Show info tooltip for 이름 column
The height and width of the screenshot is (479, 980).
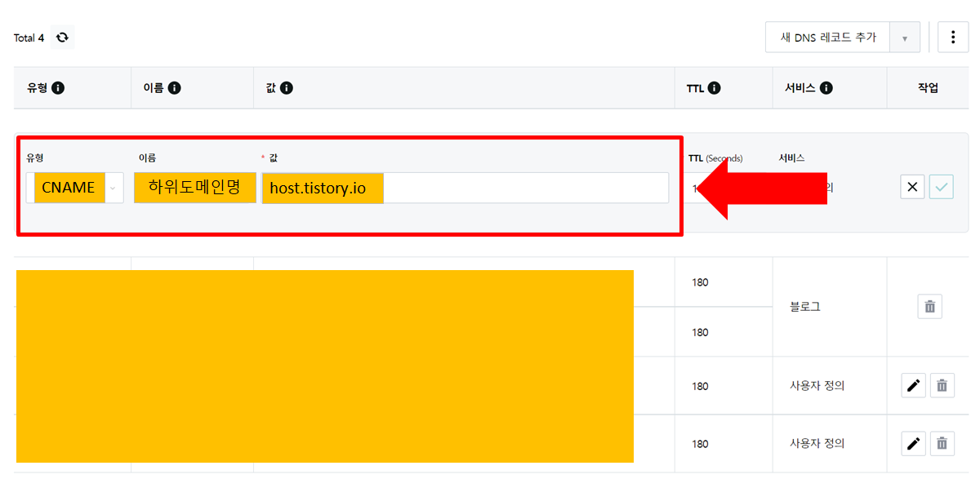coord(174,88)
